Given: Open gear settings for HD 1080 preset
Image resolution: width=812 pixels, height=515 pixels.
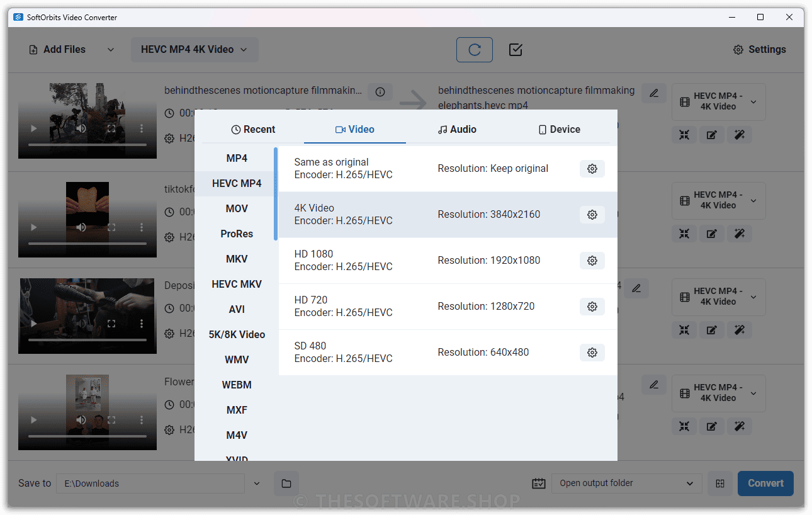Looking at the screenshot, I should pyautogui.click(x=592, y=261).
